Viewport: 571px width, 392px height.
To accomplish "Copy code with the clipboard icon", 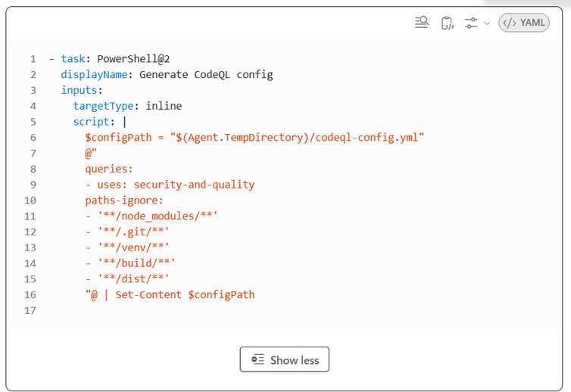I will click(x=448, y=23).
